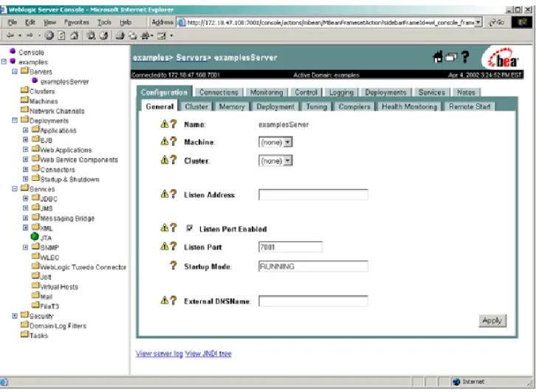
Task: Click the Console purple node icon
Action: tap(13, 51)
